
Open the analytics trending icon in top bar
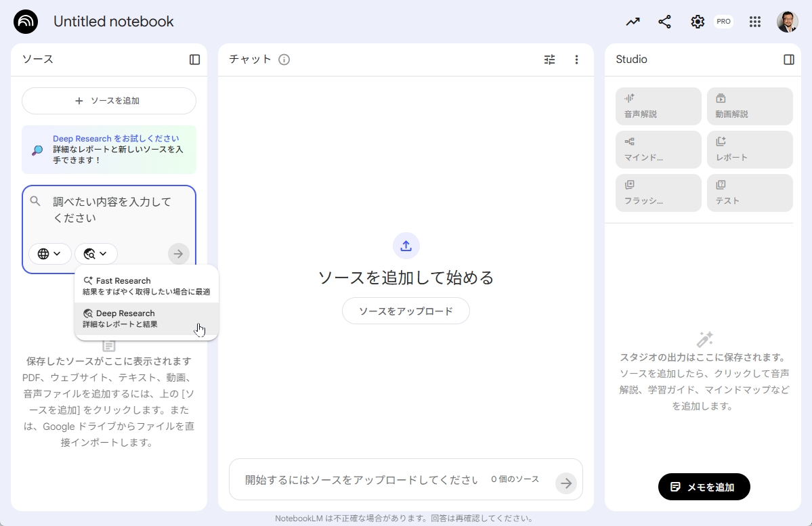point(632,21)
